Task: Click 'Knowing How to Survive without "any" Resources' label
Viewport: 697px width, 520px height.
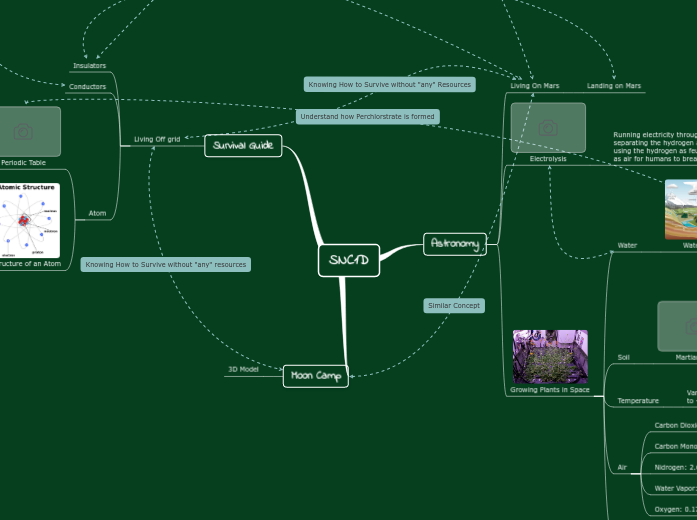Action: (x=390, y=84)
